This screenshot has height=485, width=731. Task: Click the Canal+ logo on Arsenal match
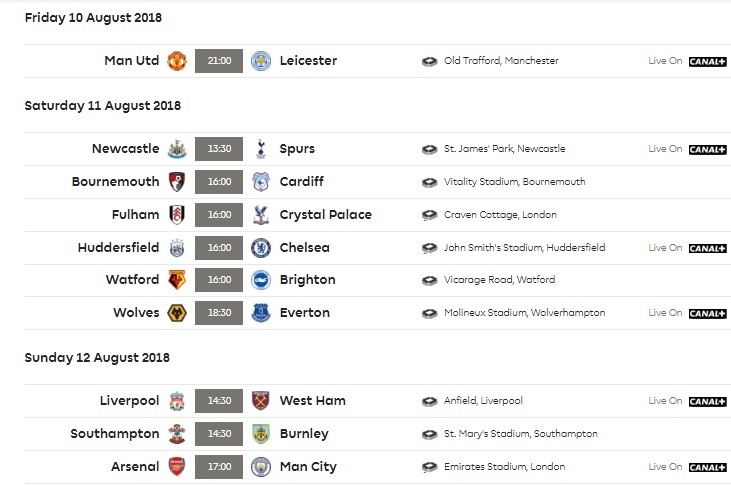coord(707,467)
